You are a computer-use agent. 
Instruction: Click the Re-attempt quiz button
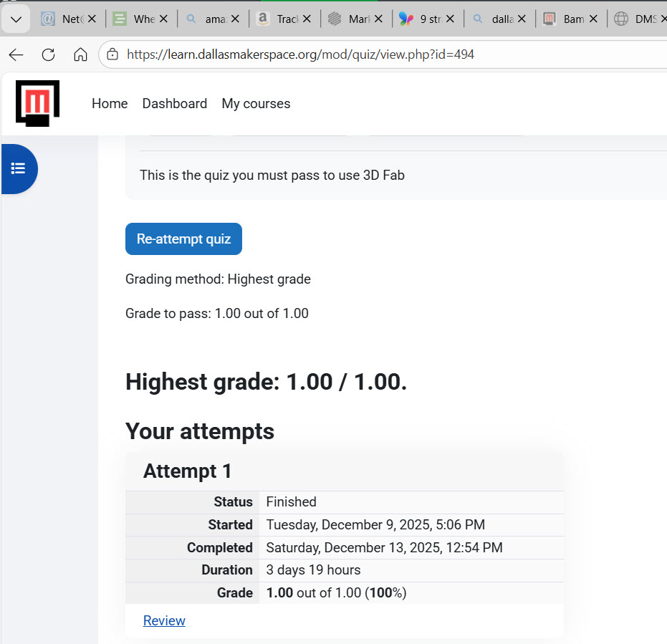tap(183, 239)
